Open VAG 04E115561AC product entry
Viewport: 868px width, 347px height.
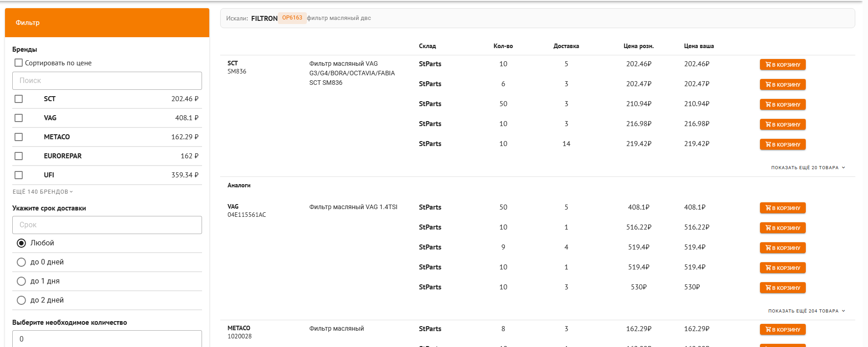[247, 210]
